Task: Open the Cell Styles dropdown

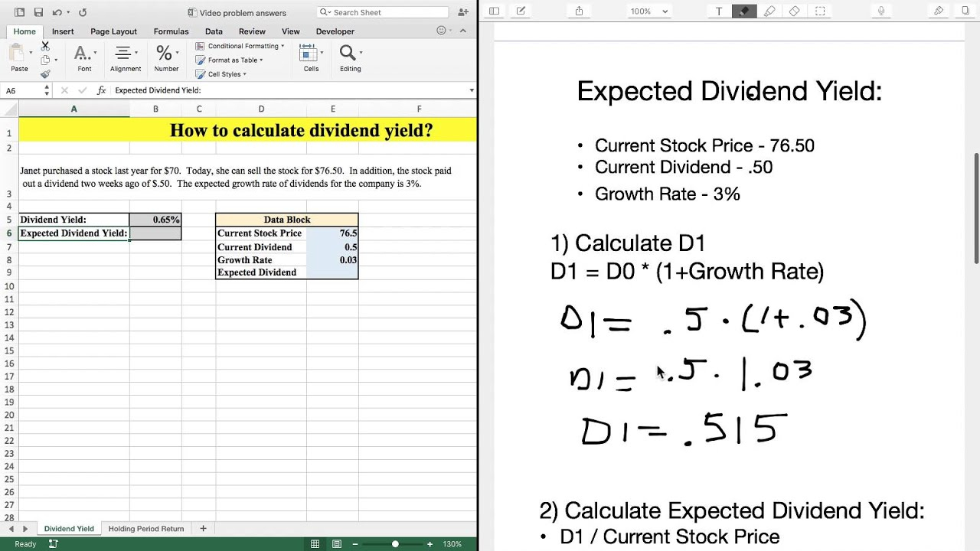Action: (x=221, y=74)
